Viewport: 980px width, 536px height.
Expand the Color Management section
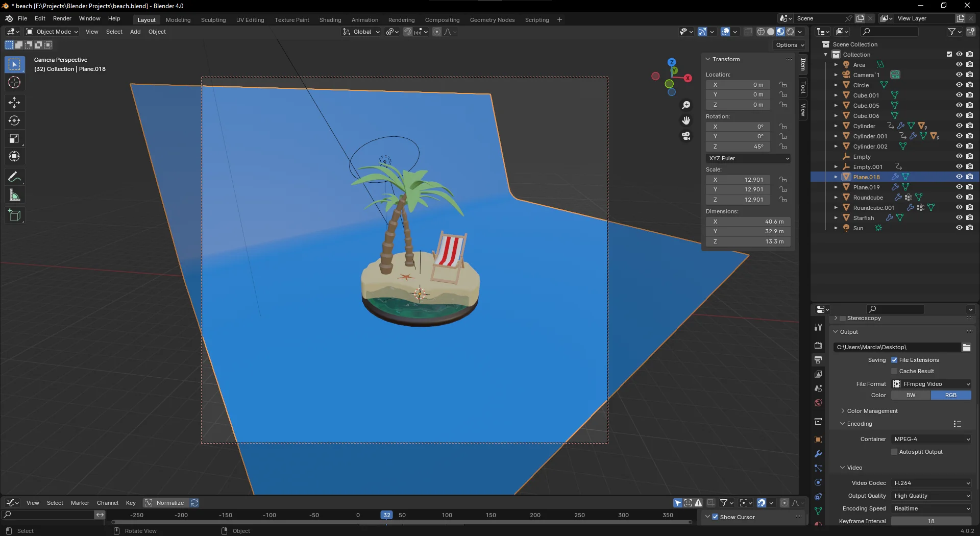[872, 411]
